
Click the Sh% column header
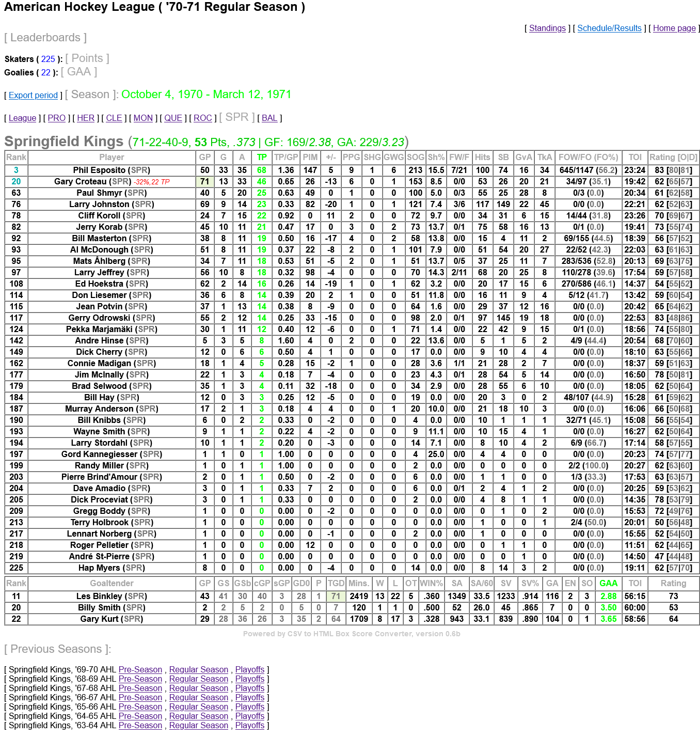(436, 158)
